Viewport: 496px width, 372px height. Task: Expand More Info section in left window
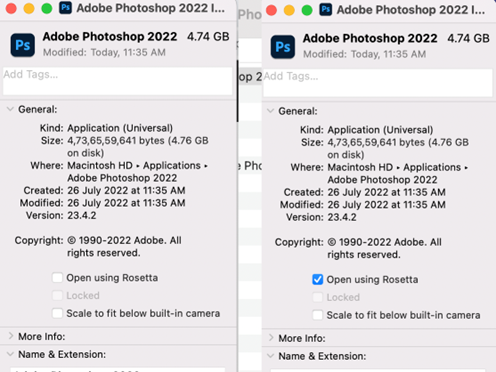[11, 336]
